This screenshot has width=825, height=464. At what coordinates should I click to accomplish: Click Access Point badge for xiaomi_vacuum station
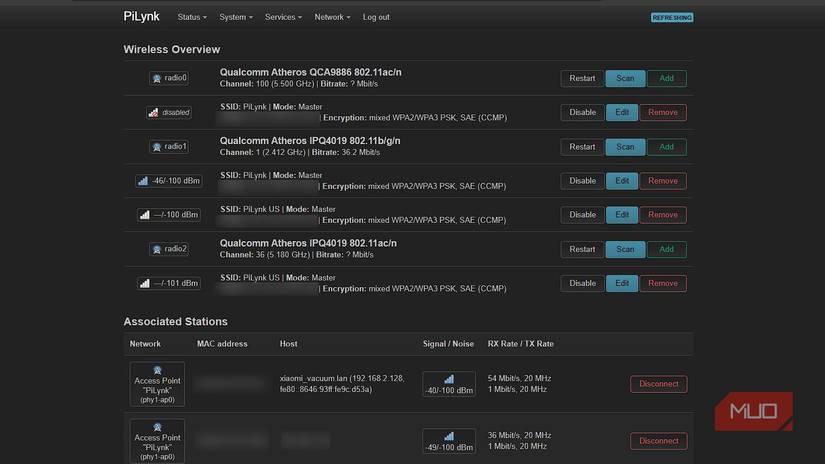point(157,384)
